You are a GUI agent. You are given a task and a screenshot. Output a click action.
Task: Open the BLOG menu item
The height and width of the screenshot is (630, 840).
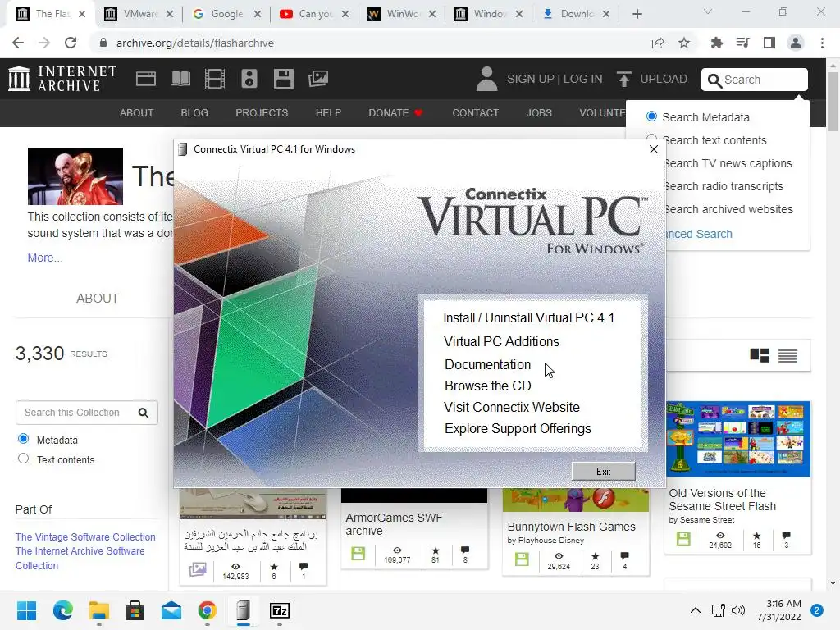[x=194, y=113]
